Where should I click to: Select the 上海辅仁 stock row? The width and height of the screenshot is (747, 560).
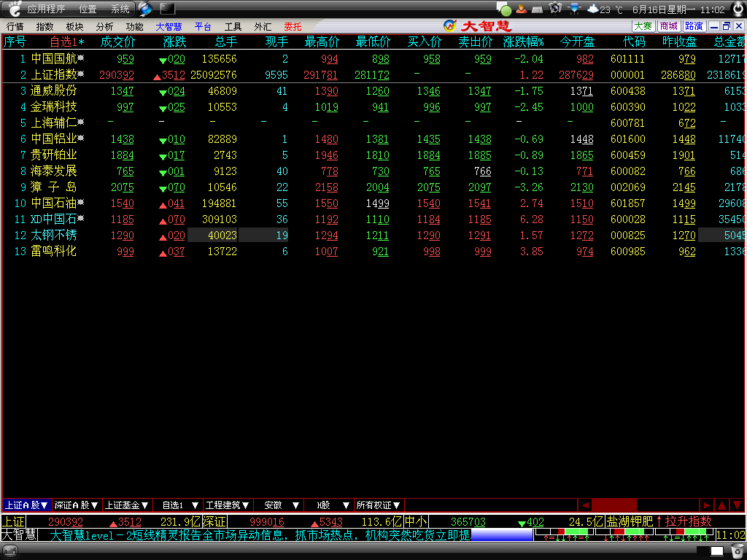pyautogui.click(x=373, y=122)
